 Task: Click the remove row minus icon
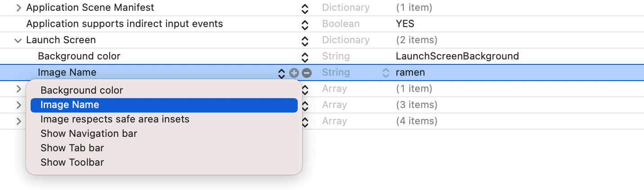(307, 73)
